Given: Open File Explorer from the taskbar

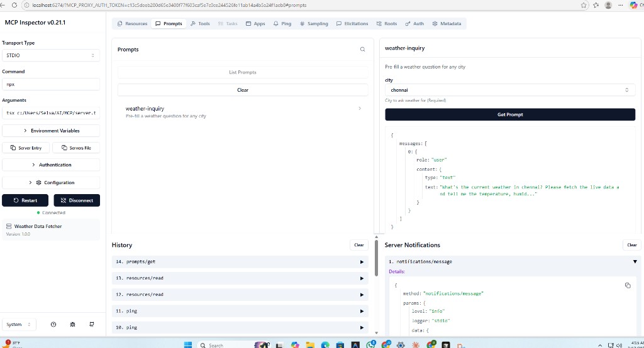Looking at the screenshot, I should 310,345.
